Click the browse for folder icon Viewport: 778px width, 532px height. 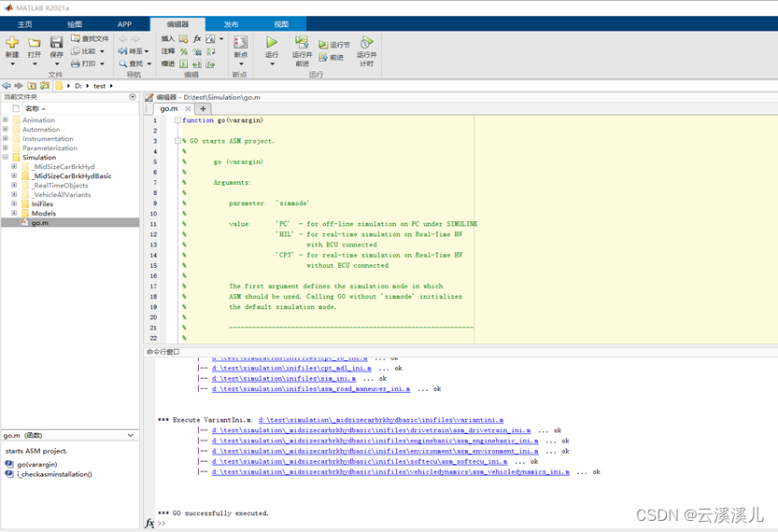click(x=44, y=86)
